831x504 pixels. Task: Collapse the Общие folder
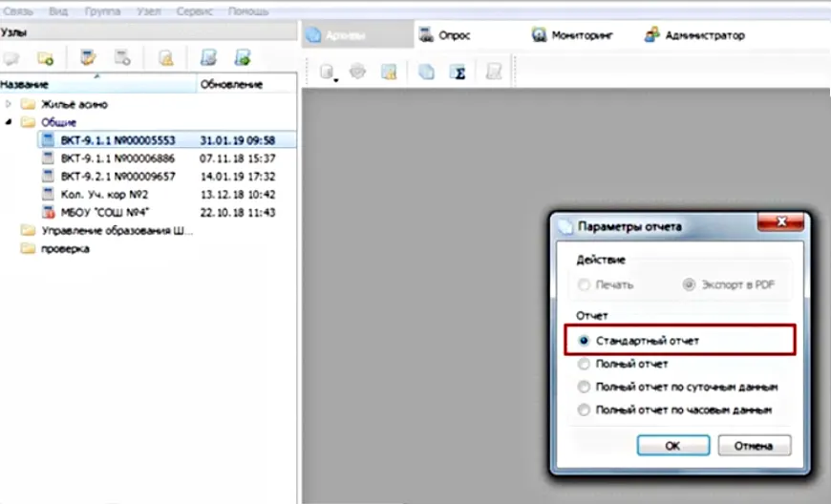coord(9,122)
